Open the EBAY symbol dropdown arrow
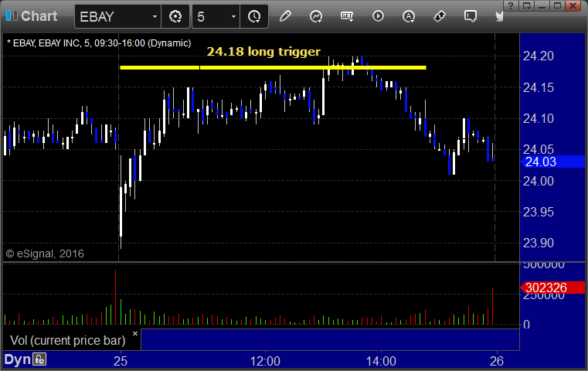This screenshot has width=588, height=371. coord(155,17)
